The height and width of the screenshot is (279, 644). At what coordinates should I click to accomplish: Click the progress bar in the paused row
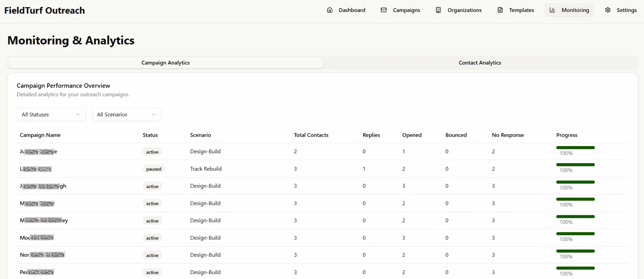575,165
